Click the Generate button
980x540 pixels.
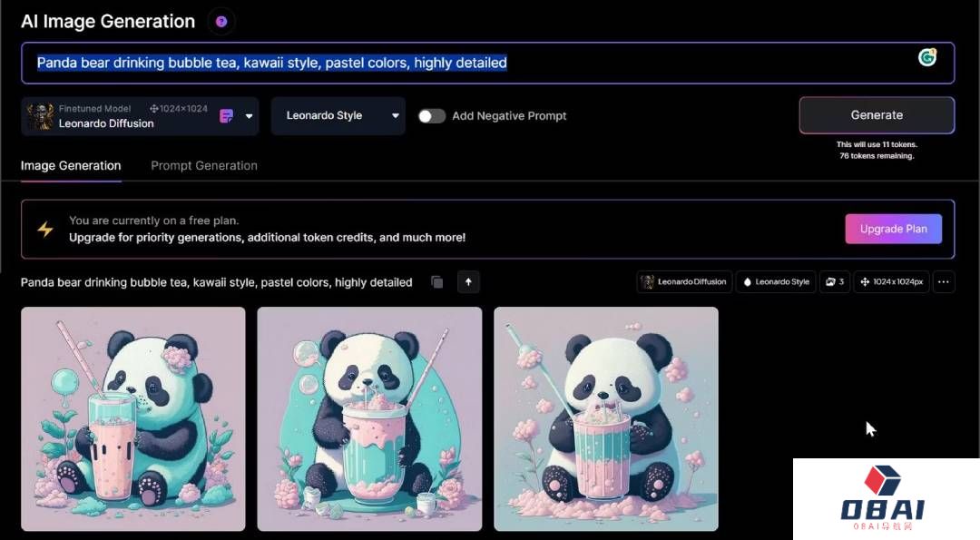876,114
